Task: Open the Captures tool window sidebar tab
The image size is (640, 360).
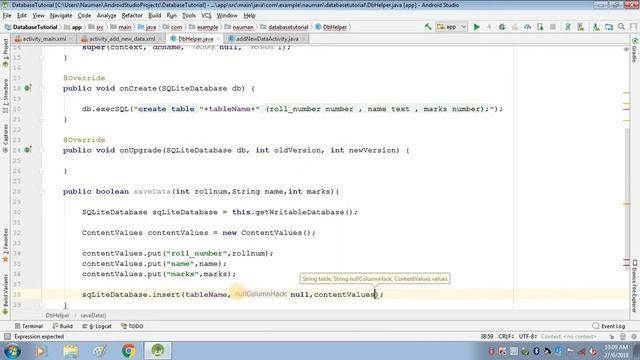Action: point(5,138)
